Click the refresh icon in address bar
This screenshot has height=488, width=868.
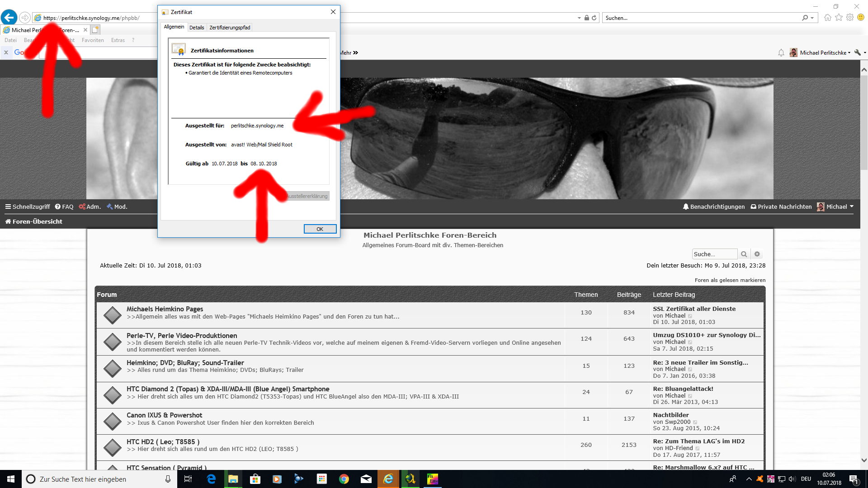pos(594,18)
